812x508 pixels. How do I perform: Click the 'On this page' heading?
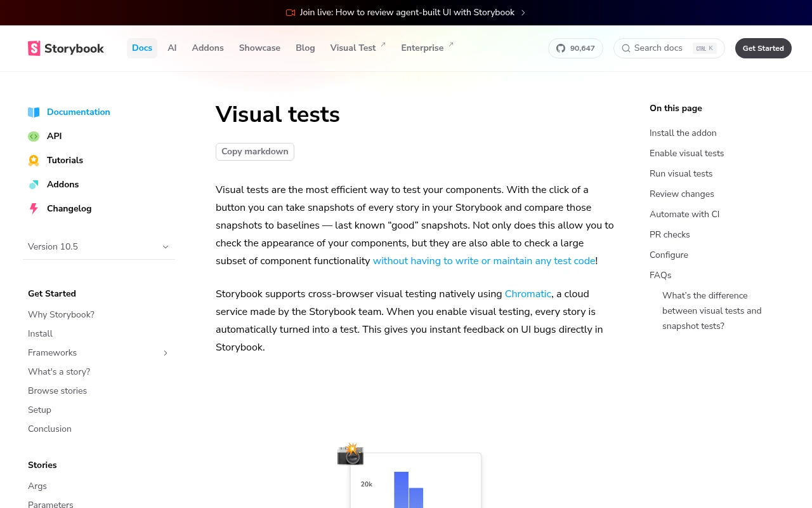coord(676,109)
